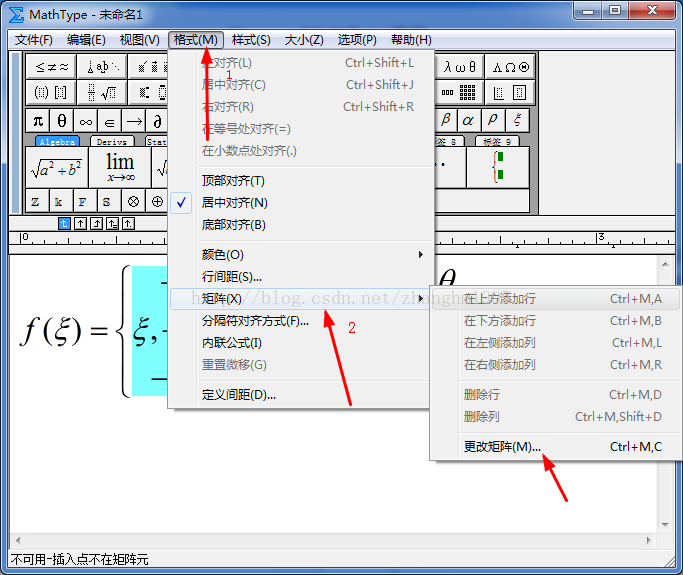Choose 更改矩阵(M)... from submenu
This screenshot has width=683, height=575.
[556, 447]
